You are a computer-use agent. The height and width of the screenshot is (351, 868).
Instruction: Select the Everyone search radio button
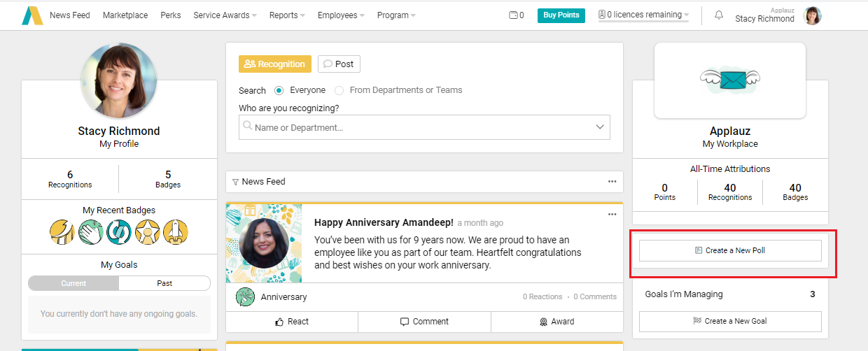pos(279,90)
